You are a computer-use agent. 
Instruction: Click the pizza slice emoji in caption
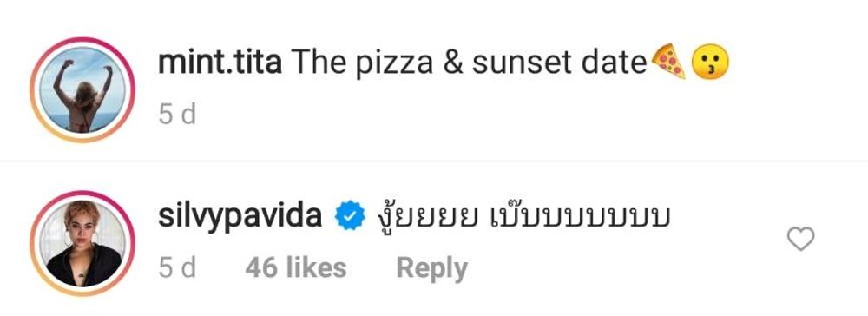[x=668, y=62]
